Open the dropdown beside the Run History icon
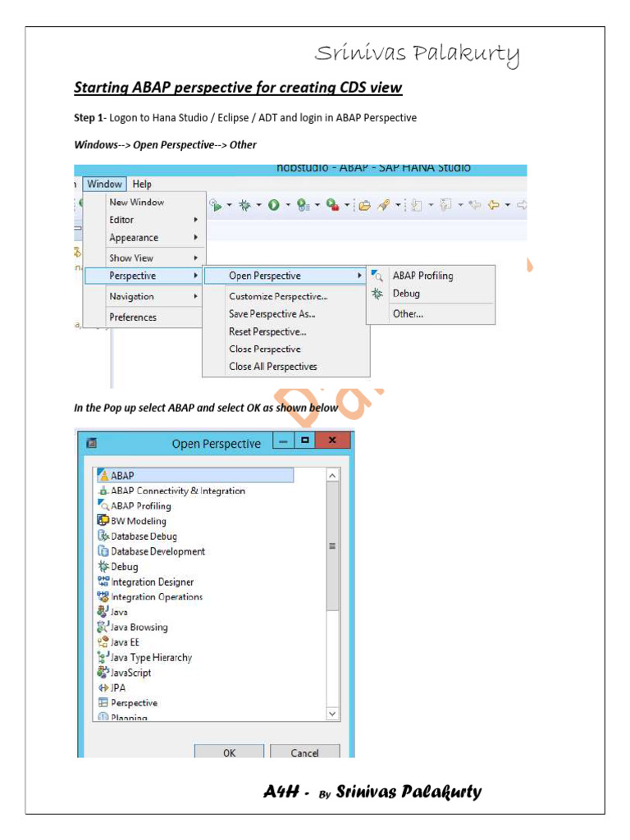The height and width of the screenshot is (840, 630). click(x=317, y=204)
